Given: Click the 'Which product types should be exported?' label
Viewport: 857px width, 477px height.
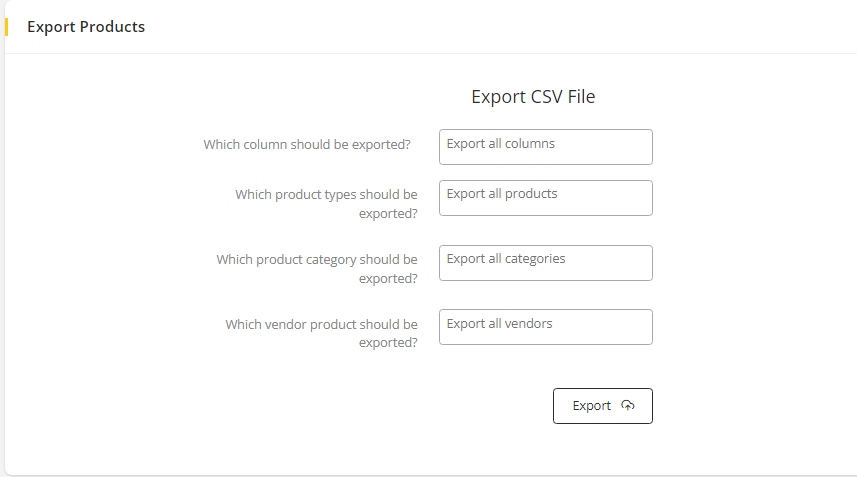Looking at the screenshot, I should pyautogui.click(x=327, y=204).
